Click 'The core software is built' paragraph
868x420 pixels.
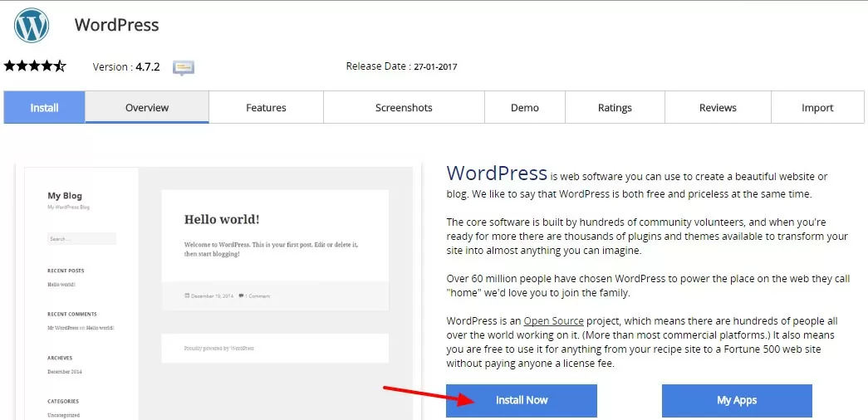[x=647, y=237]
